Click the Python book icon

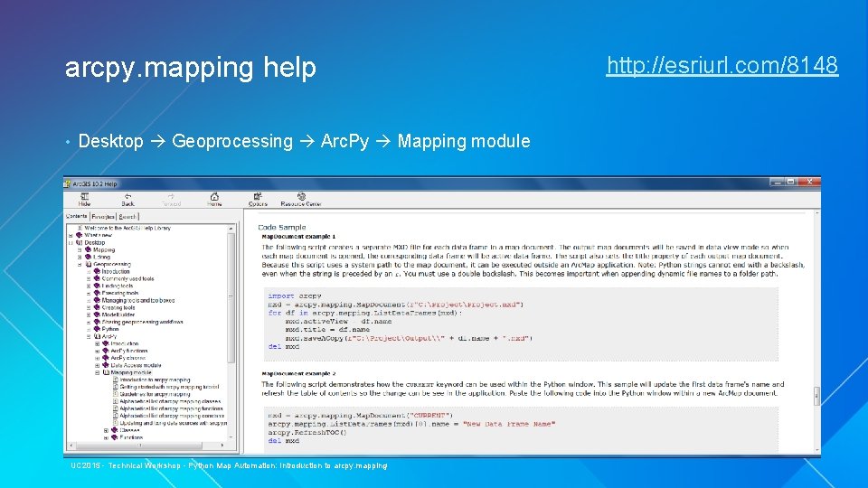97,329
